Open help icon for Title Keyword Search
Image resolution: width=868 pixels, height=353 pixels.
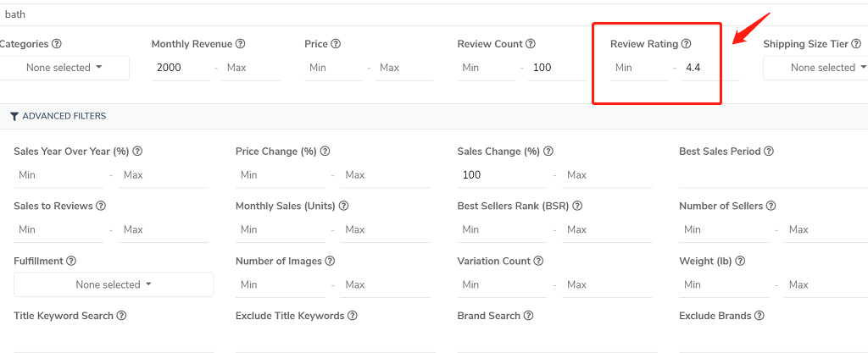(122, 316)
